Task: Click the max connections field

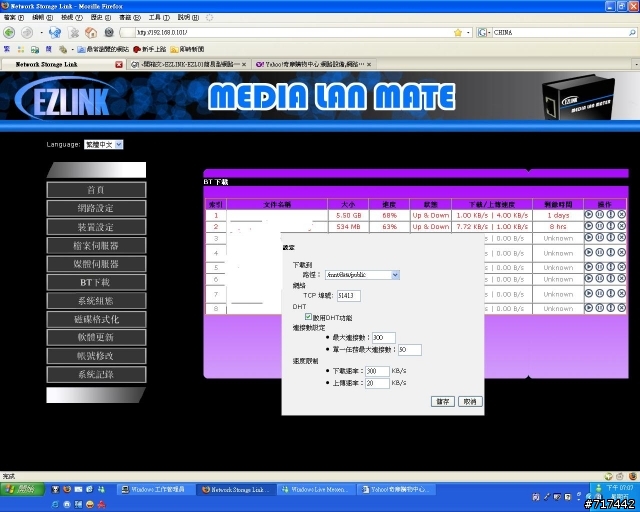Action: click(384, 338)
